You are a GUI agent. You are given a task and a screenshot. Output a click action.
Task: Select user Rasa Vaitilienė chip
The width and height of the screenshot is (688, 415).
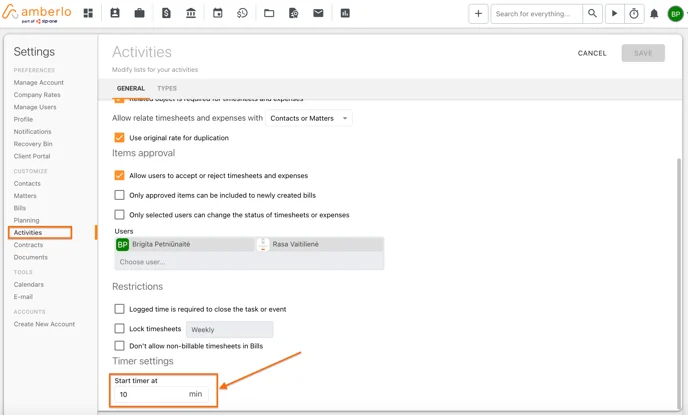(x=319, y=244)
